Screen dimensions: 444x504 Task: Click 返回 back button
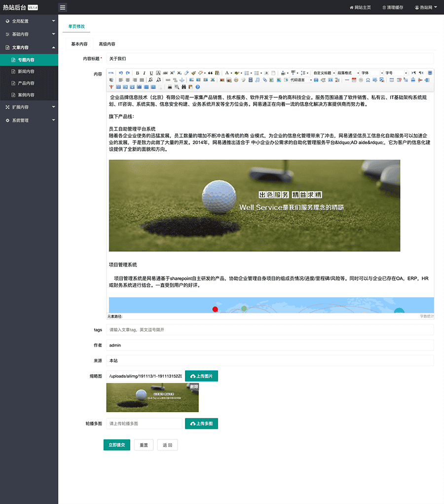167,445
